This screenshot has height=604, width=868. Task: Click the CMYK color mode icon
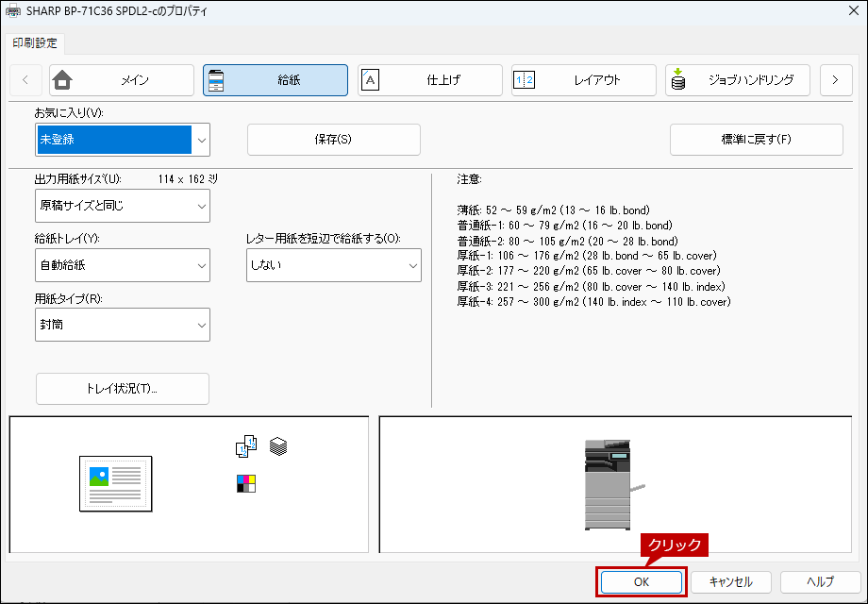pyautogui.click(x=245, y=484)
